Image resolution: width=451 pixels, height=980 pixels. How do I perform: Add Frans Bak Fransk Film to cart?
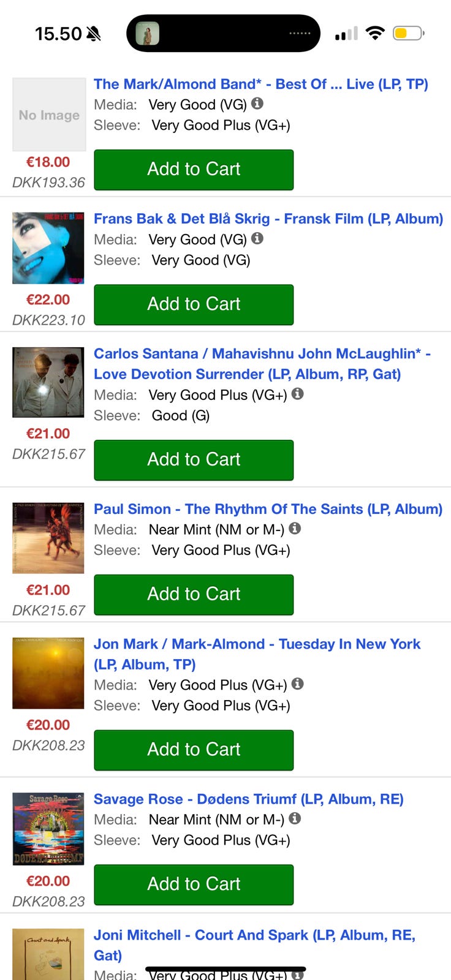(x=194, y=304)
